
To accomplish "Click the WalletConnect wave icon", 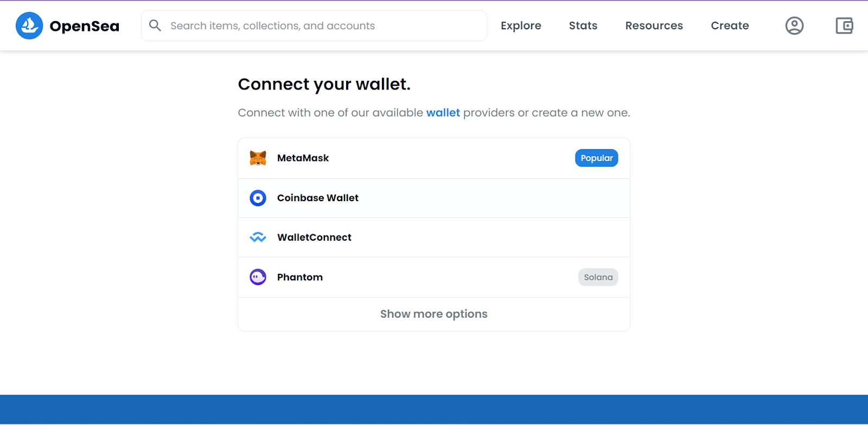I will [x=258, y=237].
